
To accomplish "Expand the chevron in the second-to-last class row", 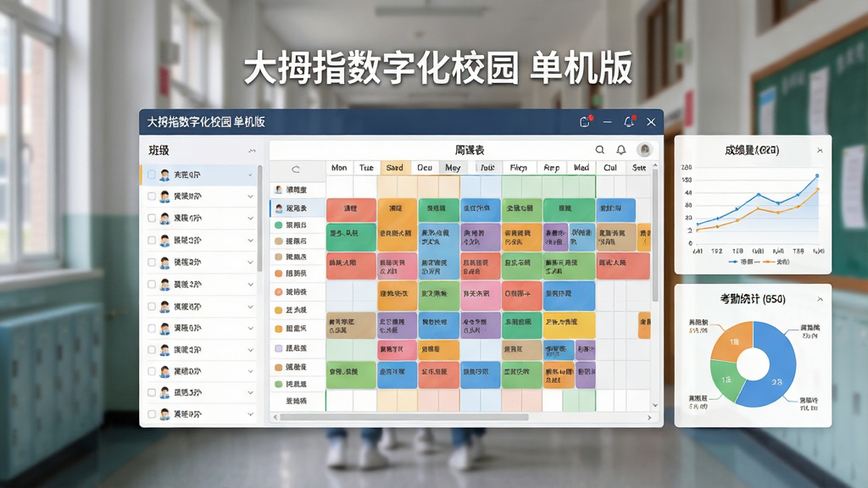I will tap(250, 392).
